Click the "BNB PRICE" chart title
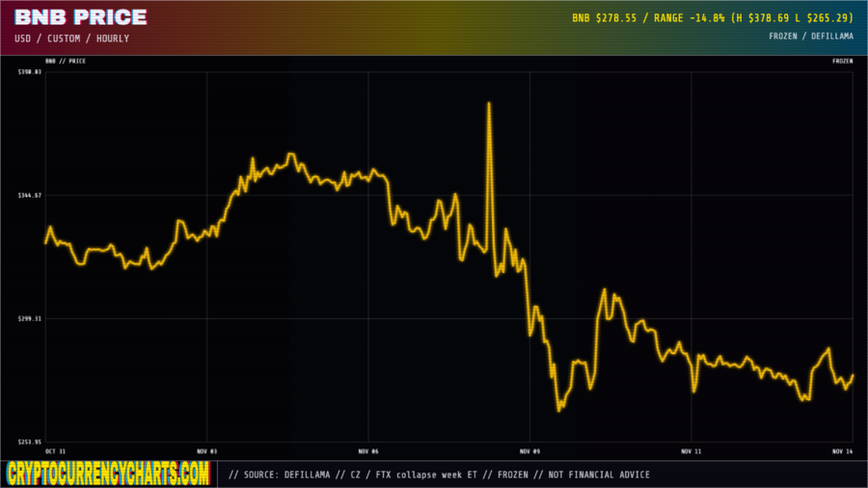868x488 pixels. click(x=81, y=17)
